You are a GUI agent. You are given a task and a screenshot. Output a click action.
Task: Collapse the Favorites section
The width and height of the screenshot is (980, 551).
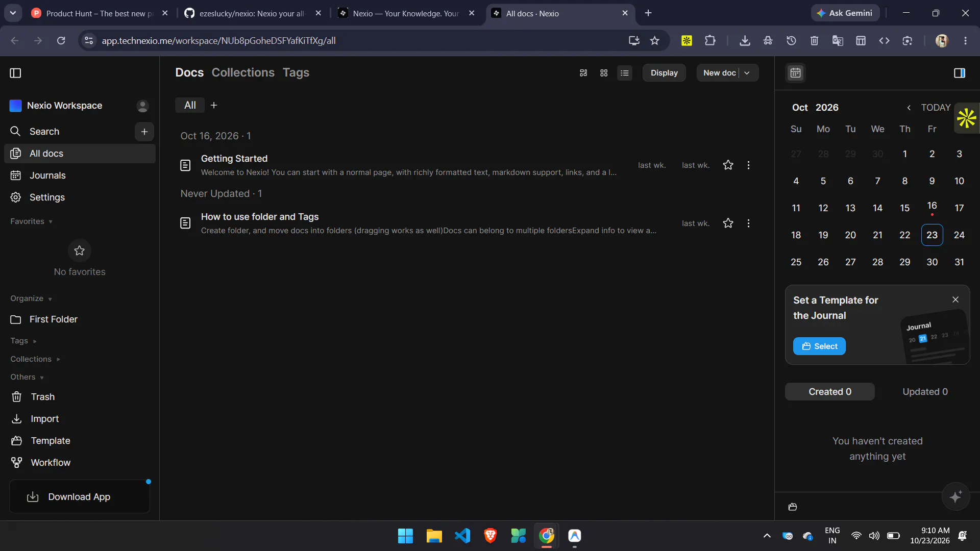pos(31,221)
